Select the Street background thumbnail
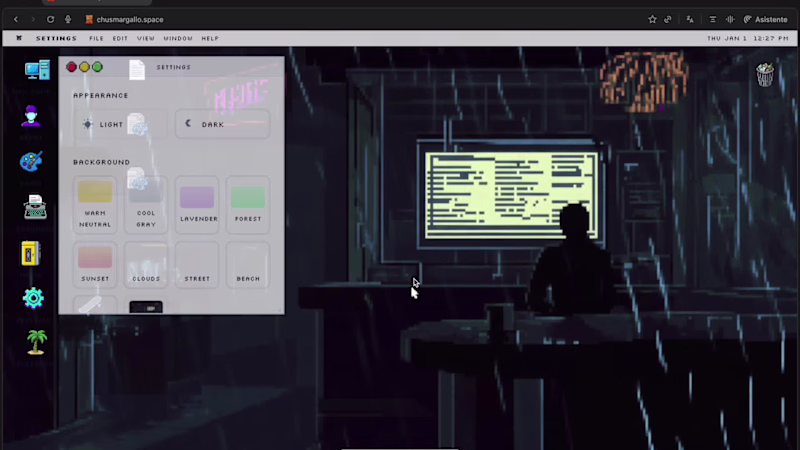Screen dimensions: 800x450 [197, 265]
